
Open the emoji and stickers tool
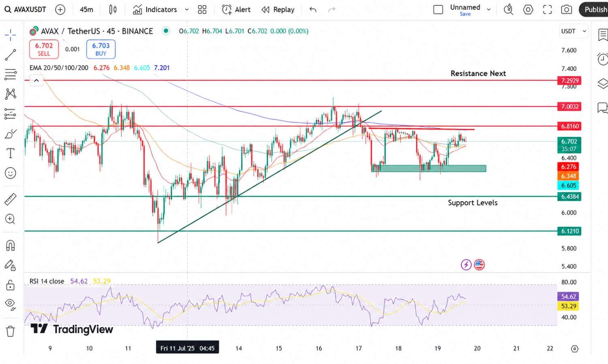tap(11, 173)
